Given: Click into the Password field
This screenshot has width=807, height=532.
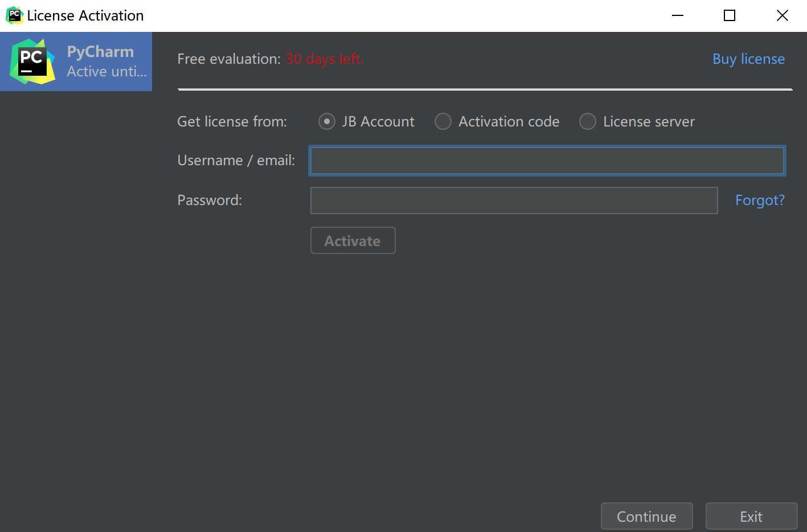Looking at the screenshot, I should (514, 200).
